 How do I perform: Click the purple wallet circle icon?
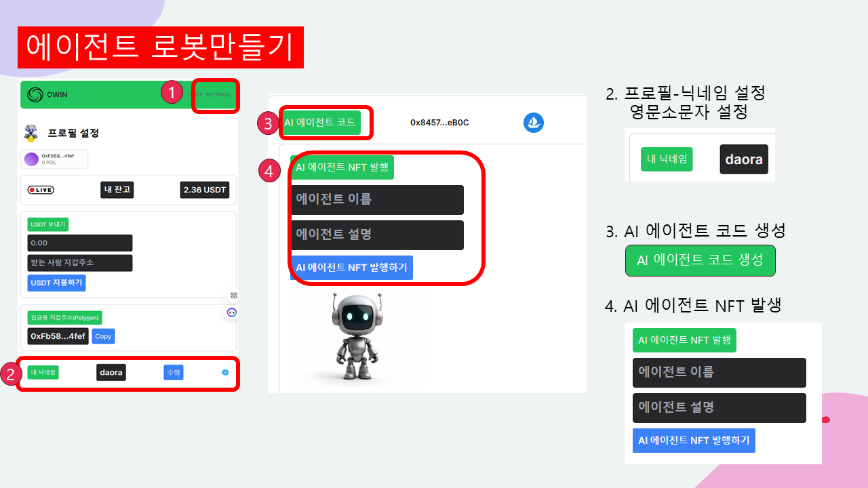[31, 159]
